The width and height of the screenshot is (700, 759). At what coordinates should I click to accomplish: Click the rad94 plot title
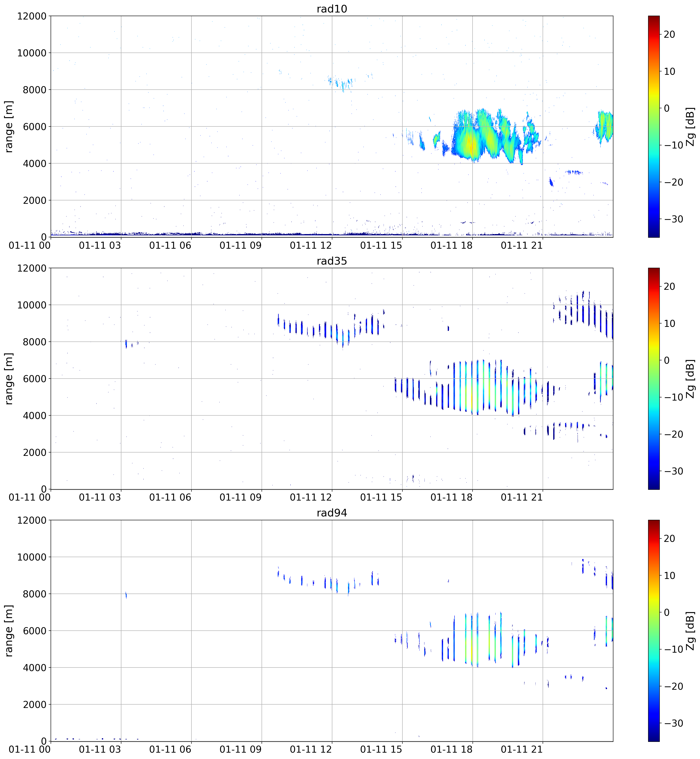pos(332,513)
